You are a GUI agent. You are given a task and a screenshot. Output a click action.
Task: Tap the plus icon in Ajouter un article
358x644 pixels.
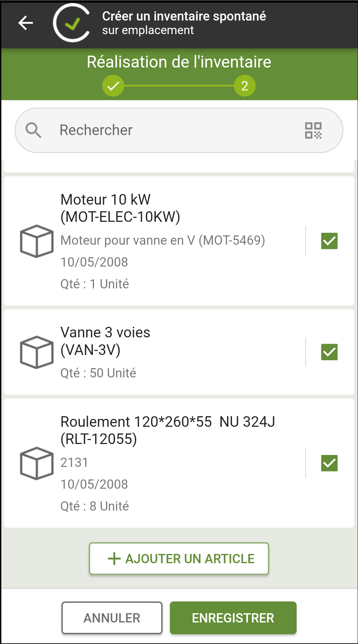114,559
